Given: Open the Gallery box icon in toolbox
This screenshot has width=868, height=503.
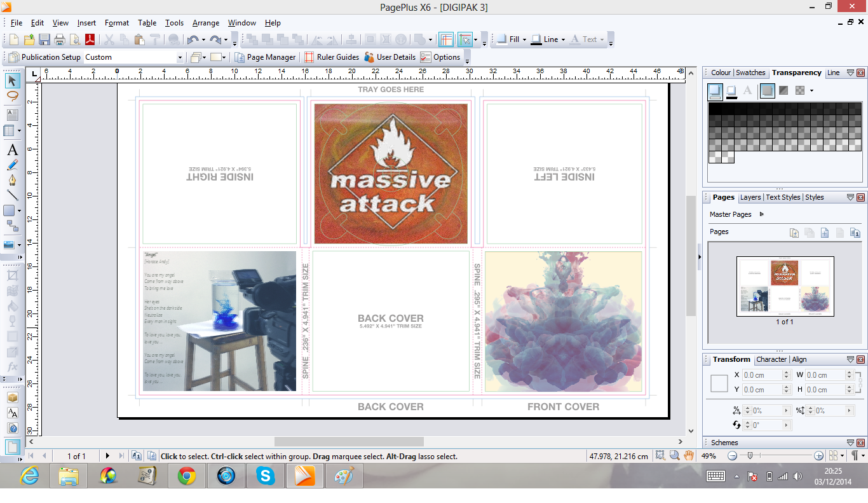Looking at the screenshot, I should tap(12, 397).
